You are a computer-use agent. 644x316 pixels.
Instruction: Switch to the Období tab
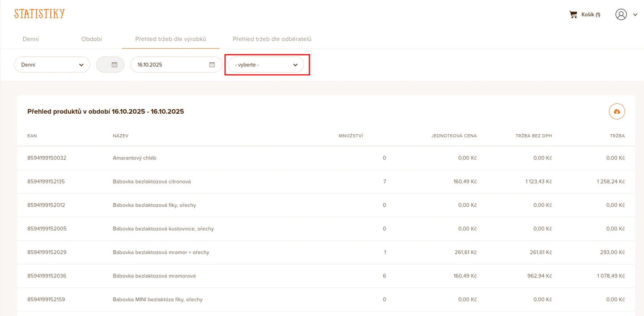92,39
